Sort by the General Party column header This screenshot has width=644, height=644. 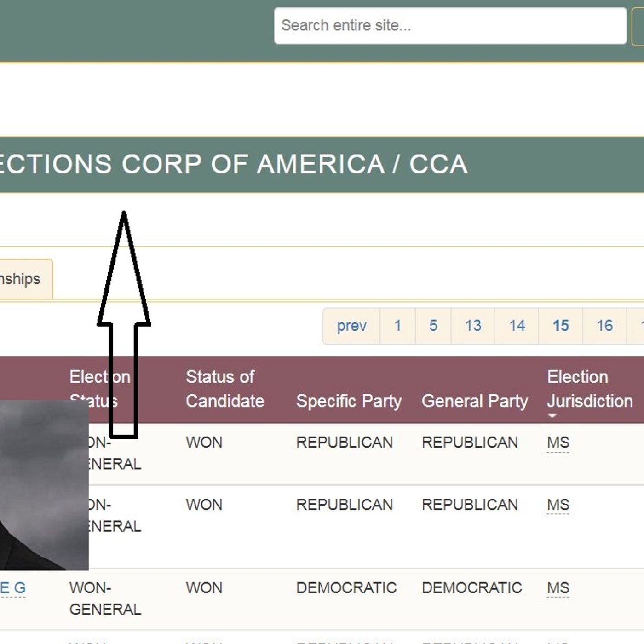474,401
